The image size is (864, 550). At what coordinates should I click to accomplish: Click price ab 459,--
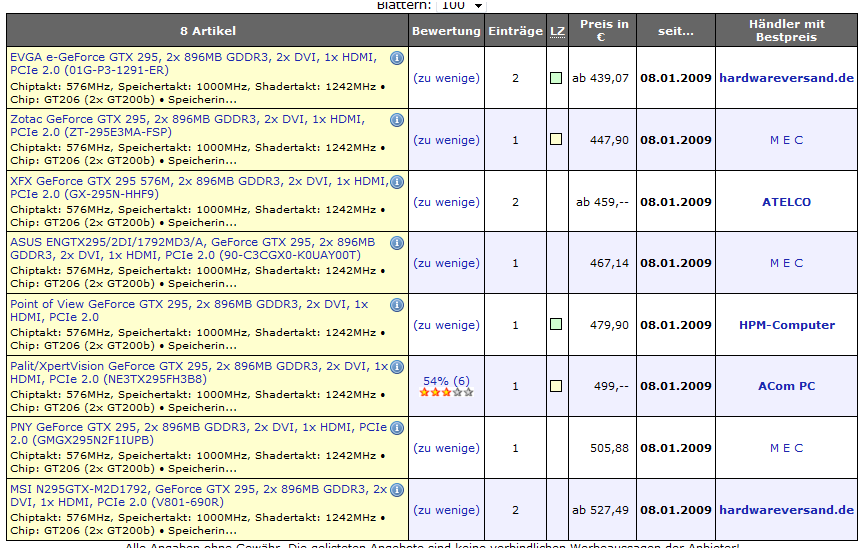(x=602, y=202)
